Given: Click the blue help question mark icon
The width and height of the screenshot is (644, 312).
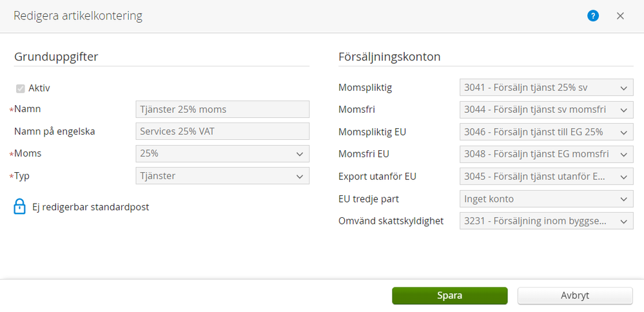Looking at the screenshot, I should (x=593, y=16).
